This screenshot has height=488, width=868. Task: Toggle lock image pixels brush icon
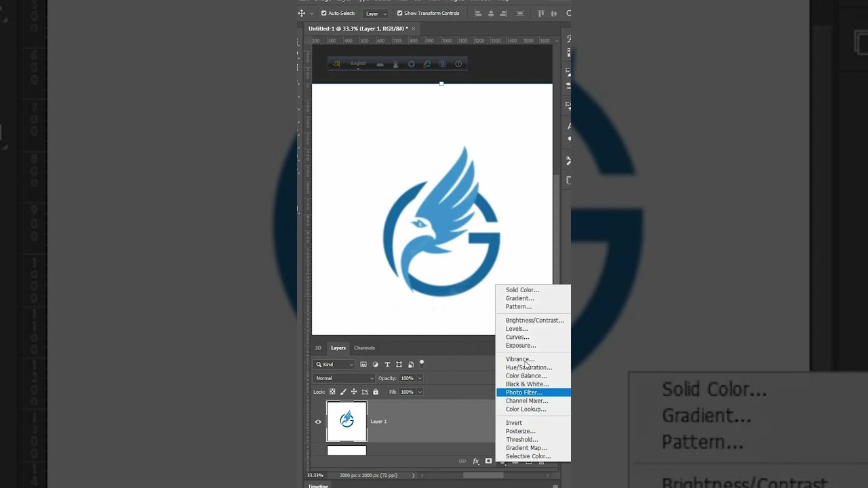click(343, 392)
